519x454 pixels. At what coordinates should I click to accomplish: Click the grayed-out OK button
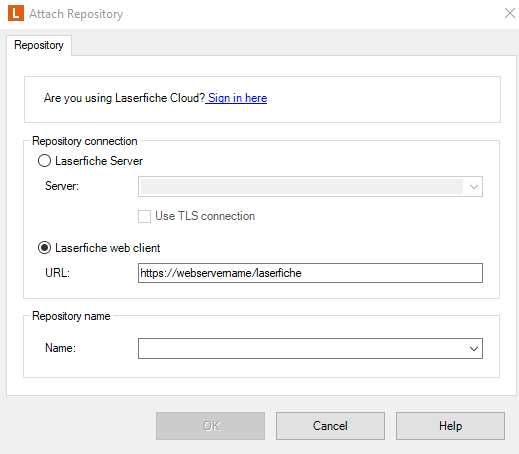coord(210,426)
